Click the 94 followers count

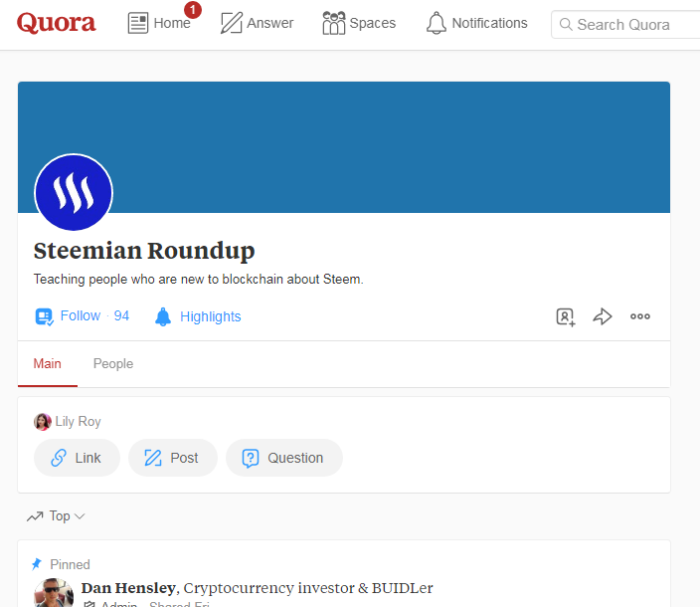(x=121, y=315)
